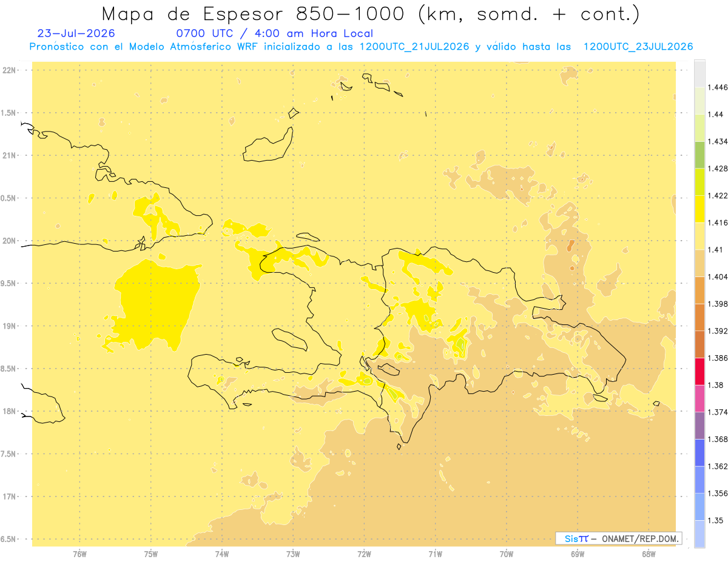The image size is (728, 562).
Task: Click the colorbar label 1.356
Action: tap(718, 493)
